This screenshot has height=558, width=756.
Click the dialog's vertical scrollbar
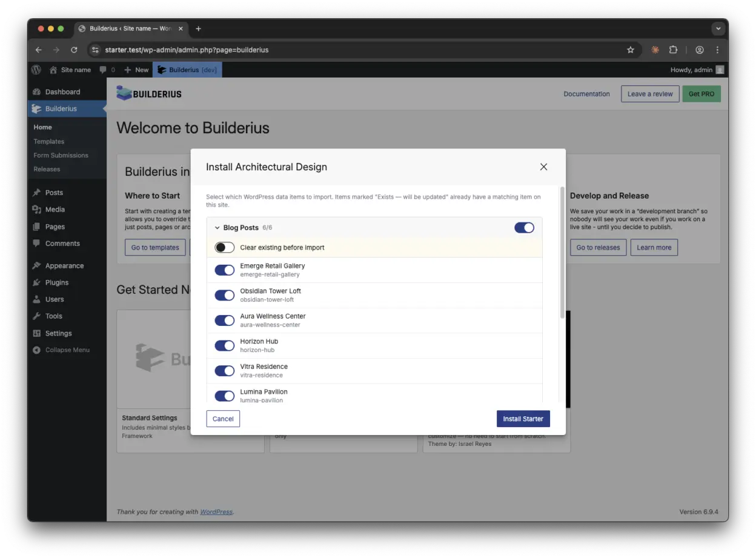(562, 254)
